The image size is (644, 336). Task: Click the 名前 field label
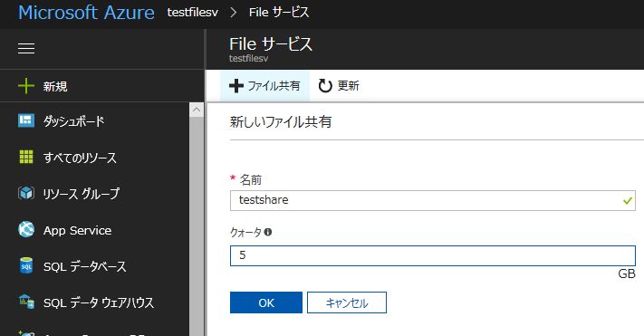[251, 179]
